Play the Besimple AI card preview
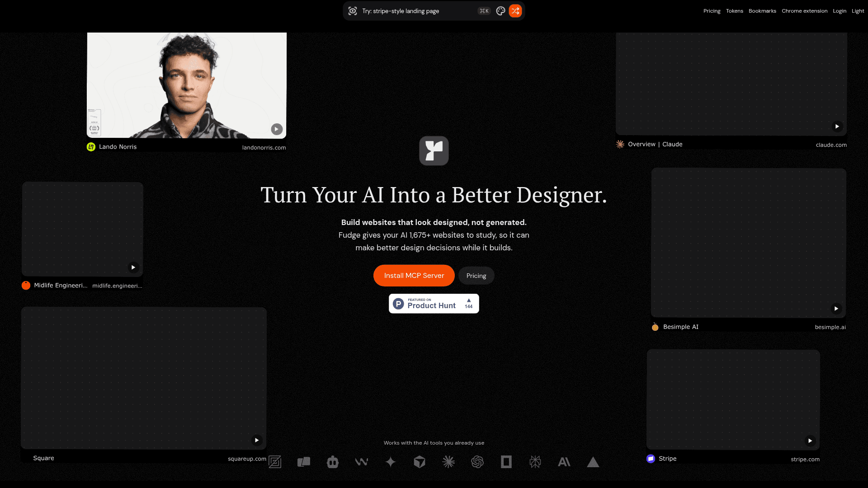This screenshot has width=868, height=488. click(x=836, y=309)
